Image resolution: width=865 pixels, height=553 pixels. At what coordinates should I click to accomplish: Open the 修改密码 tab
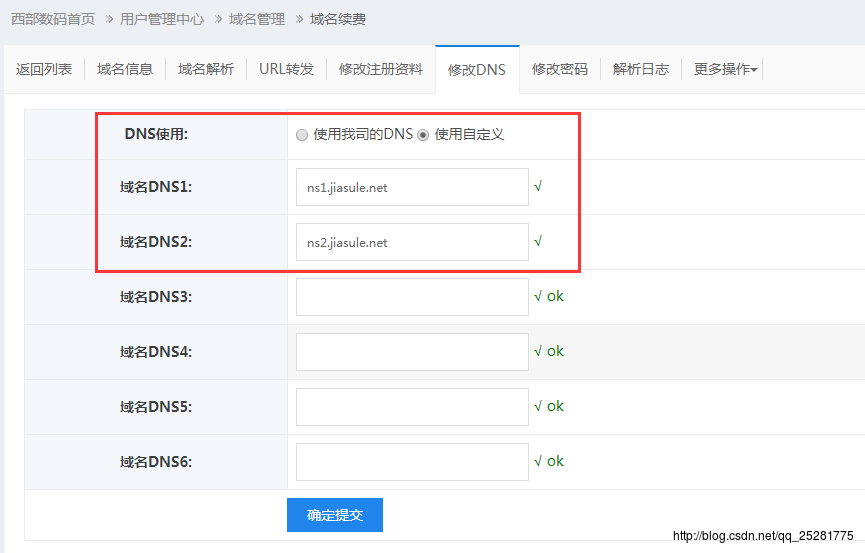point(560,69)
